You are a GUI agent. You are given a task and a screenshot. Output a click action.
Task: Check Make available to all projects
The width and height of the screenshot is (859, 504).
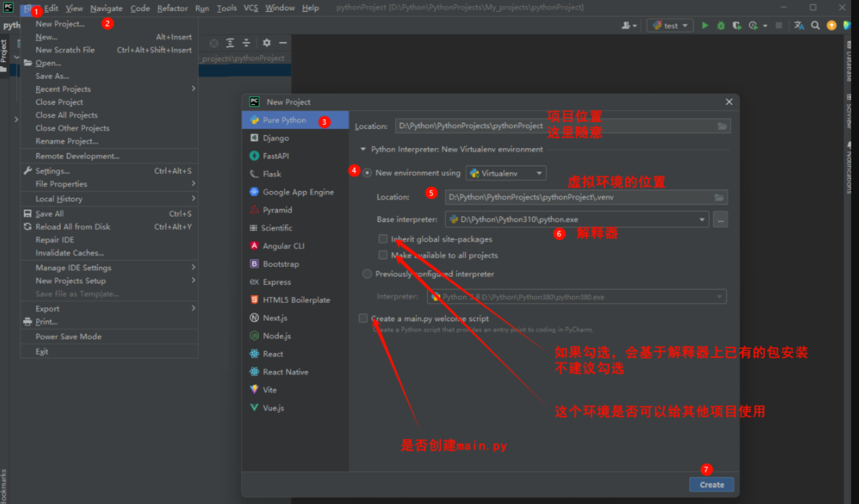click(x=383, y=255)
